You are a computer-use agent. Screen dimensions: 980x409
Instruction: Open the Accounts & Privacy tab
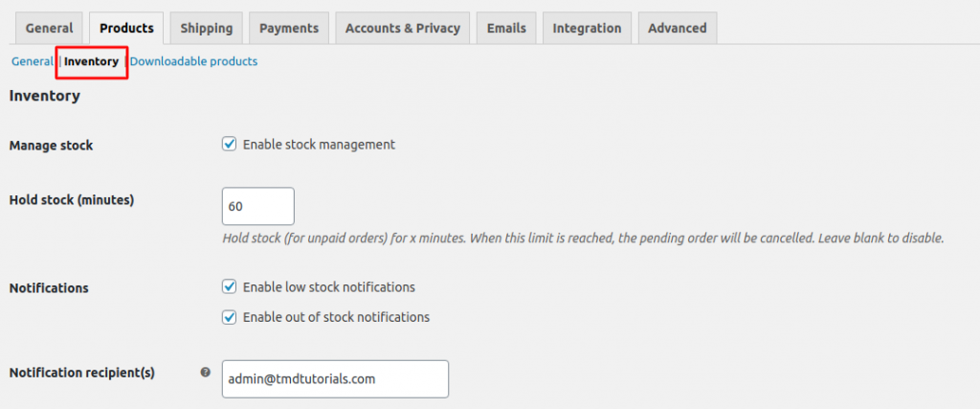coord(403,28)
